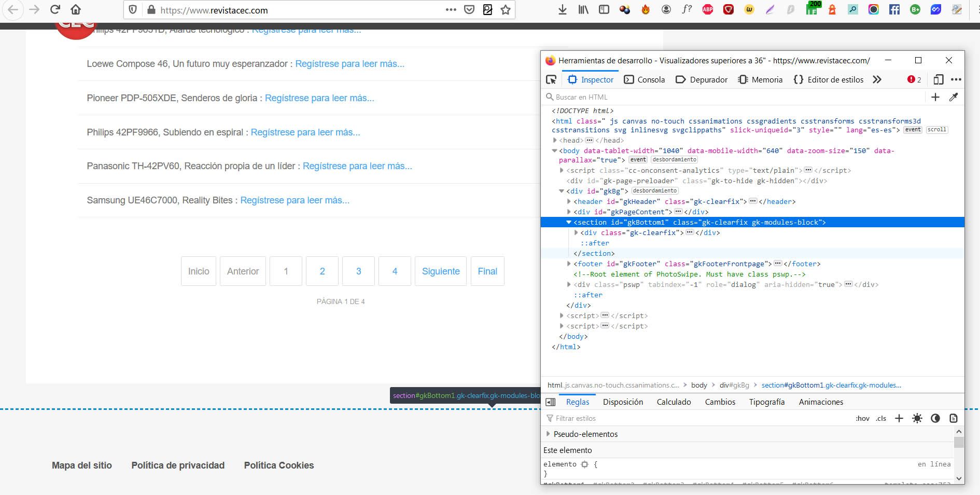
Task: Expand the head node in HTML tree
Action: click(x=555, y=140)
